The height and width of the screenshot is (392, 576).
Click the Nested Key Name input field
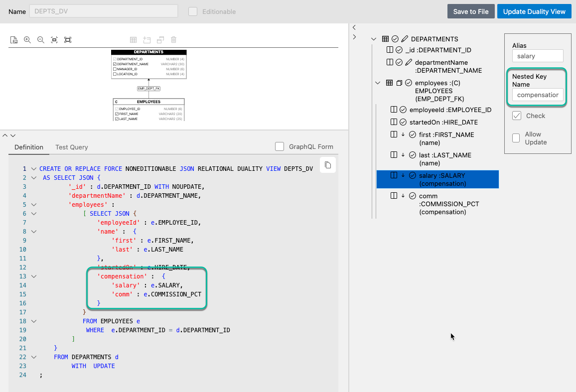pyautogui.click(x=538, y=95)
